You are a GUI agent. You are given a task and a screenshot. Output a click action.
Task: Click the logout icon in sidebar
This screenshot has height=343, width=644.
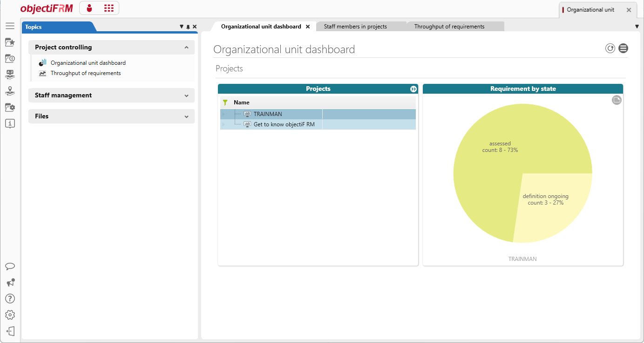pos(10,331)
